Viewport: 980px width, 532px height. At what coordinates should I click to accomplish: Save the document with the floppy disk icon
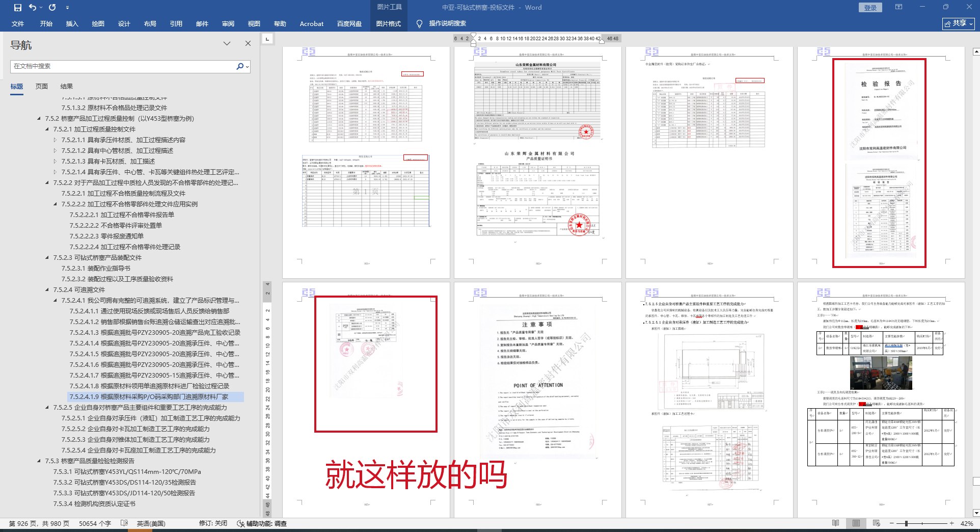18,8
